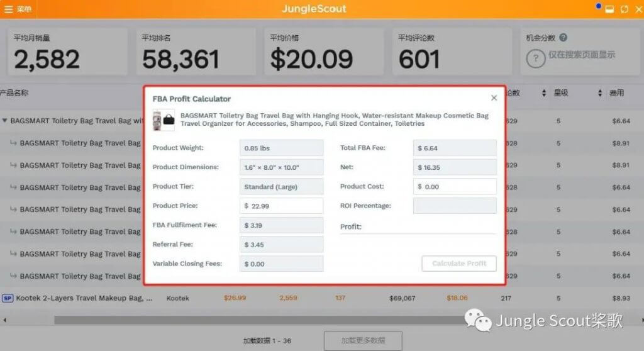This screenshot has height=351, width=644.
Task: Open the hamburger menu 菜单
Action: (18, 9)
